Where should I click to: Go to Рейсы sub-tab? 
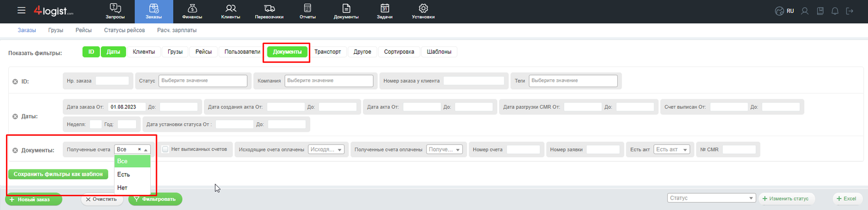84,30
